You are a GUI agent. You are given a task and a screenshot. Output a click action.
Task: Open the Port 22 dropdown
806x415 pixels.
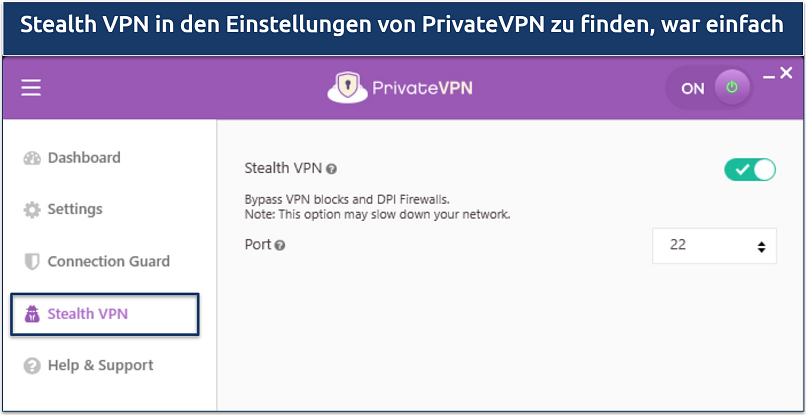713,245
